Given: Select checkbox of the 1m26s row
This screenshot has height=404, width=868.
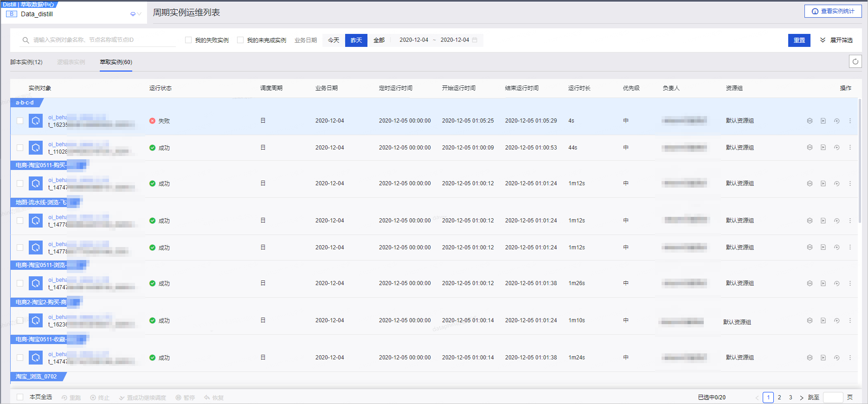Looking at the screenshot, I should click(20, 283).
